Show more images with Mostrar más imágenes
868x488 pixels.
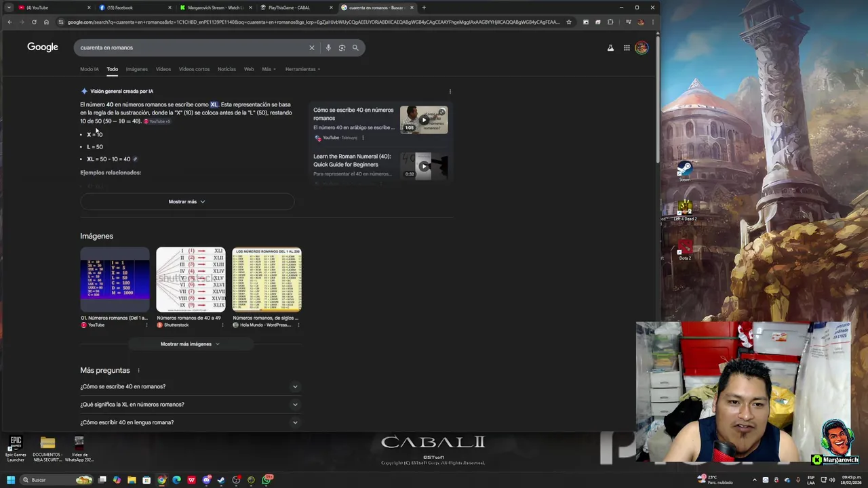(x=190, y=344)
